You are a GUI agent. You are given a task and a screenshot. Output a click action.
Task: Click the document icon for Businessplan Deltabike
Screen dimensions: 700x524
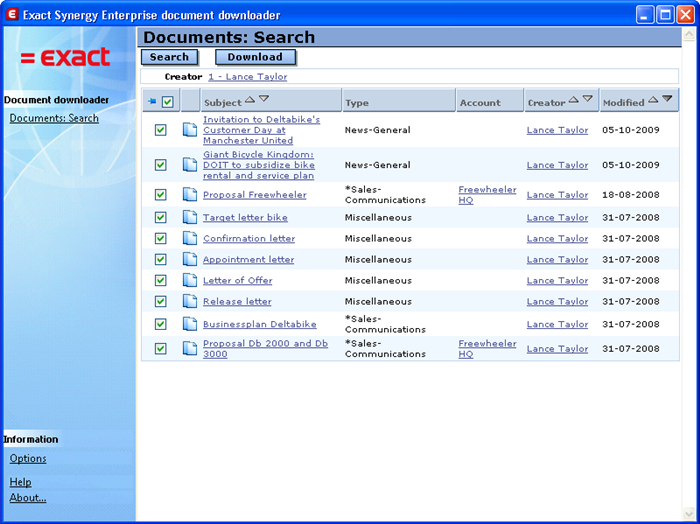(x=190, y=324)
